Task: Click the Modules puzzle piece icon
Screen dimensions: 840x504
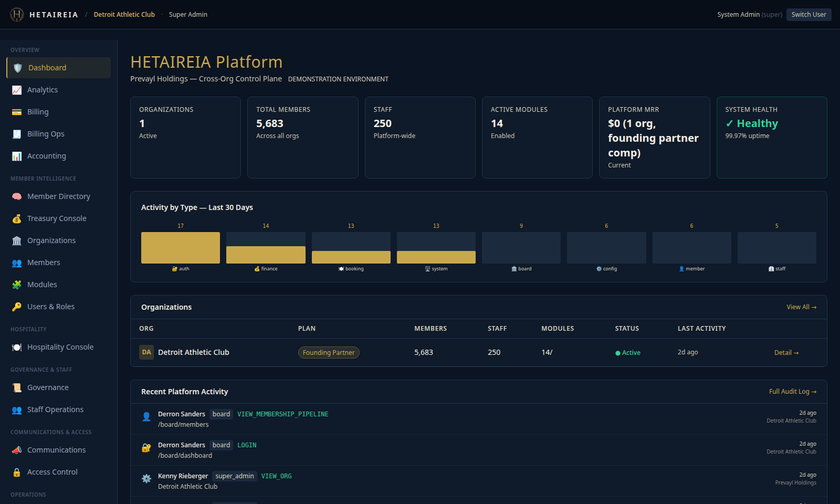Action: (x=17, y=285)
